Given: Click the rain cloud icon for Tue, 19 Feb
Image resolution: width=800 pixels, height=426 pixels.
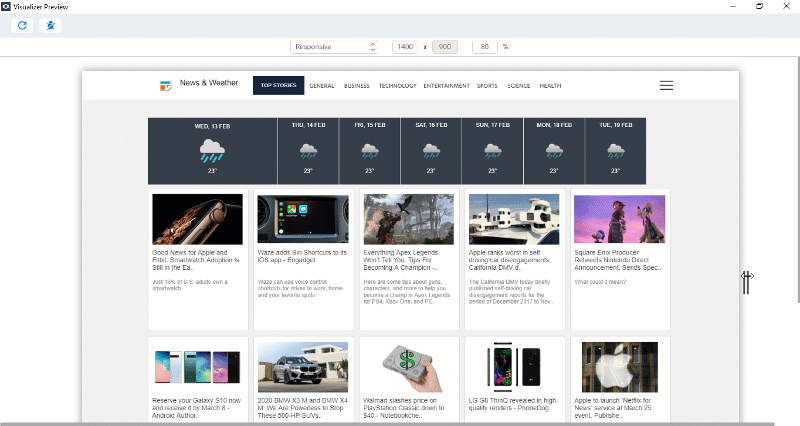Looking at the screenshot, I should 615,152.
